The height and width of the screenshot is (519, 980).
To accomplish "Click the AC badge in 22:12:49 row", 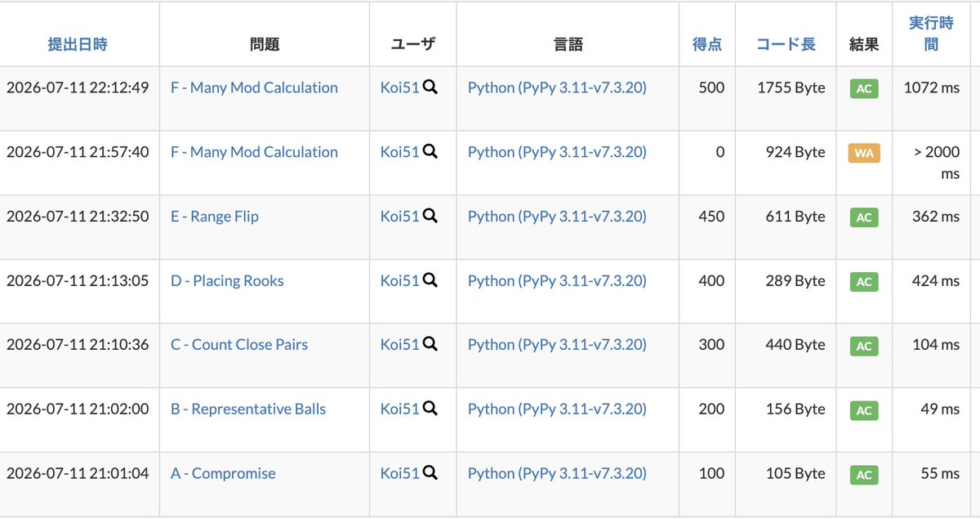I will point(864,88).
